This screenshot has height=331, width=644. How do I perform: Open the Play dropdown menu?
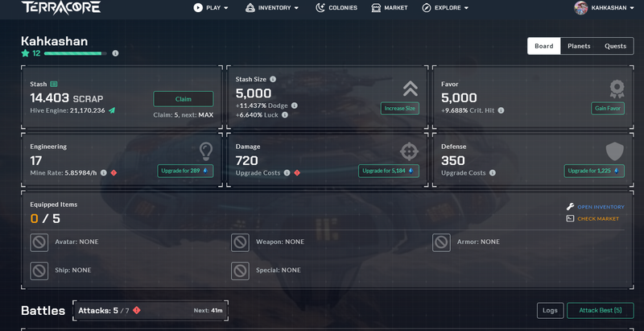(x=211, y=8)
